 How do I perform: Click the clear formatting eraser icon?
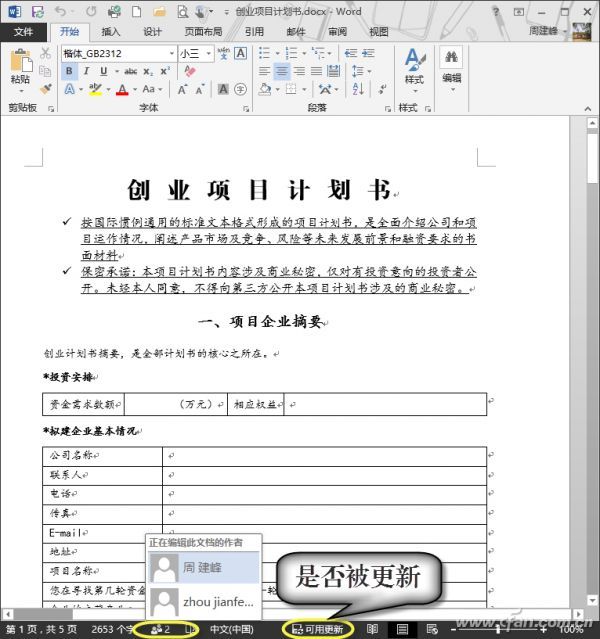(x=189, y=71)
